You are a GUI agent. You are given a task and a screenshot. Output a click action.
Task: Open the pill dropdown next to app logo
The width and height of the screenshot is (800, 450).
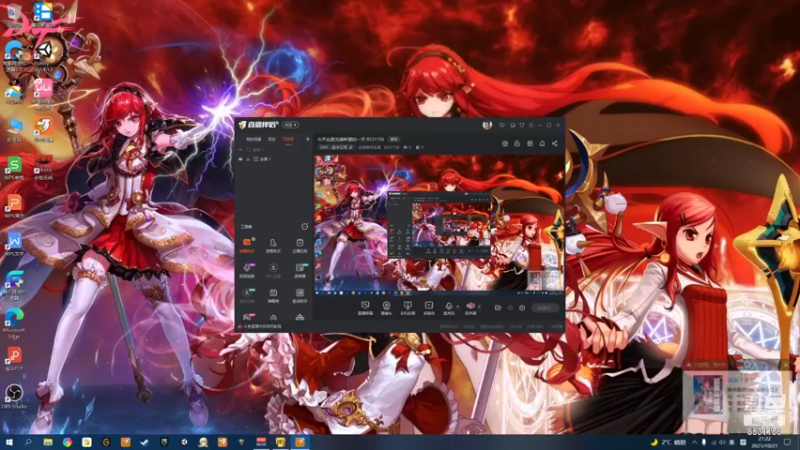point(290,125)
